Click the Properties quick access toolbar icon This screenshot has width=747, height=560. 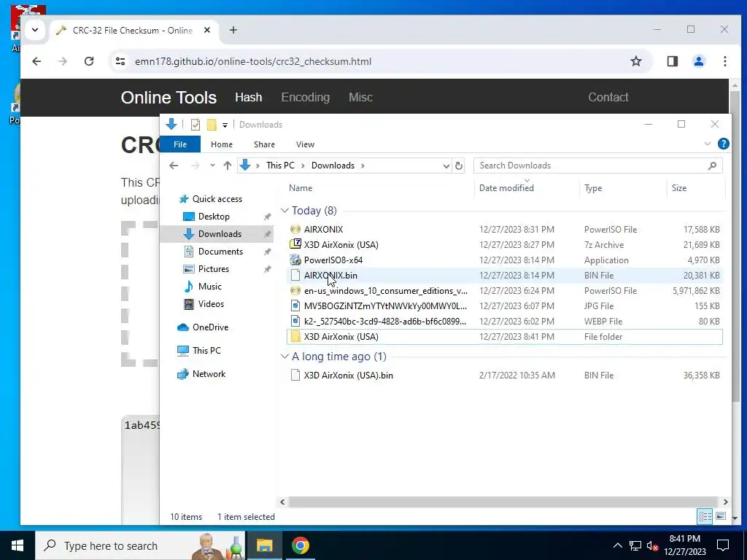(196, 125)
